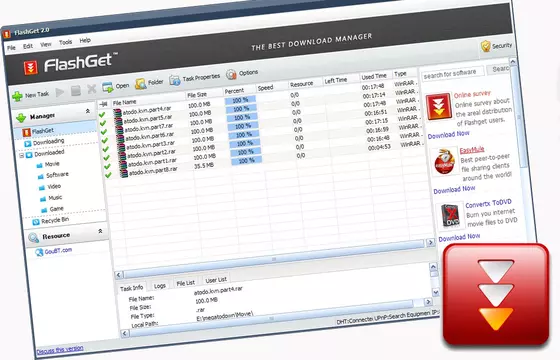Screen dimensions: 560x360
Task: Click the start play toolbar icon
Action: pos(60,92)
